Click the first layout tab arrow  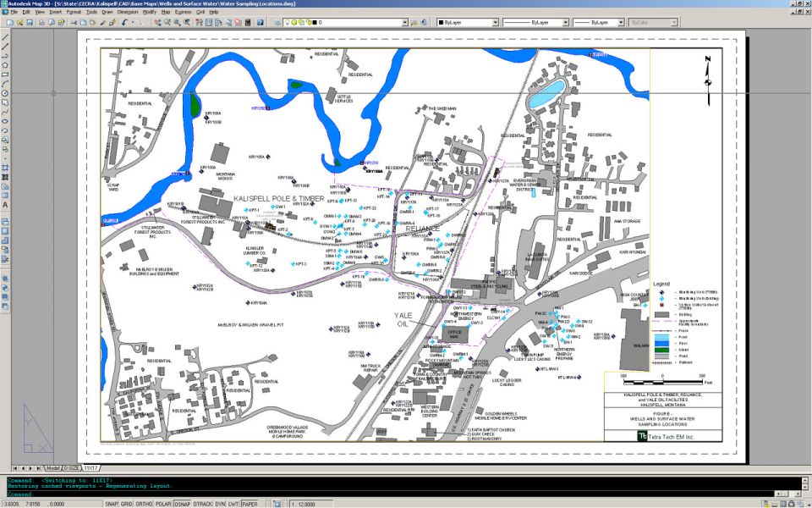point(14,468)
